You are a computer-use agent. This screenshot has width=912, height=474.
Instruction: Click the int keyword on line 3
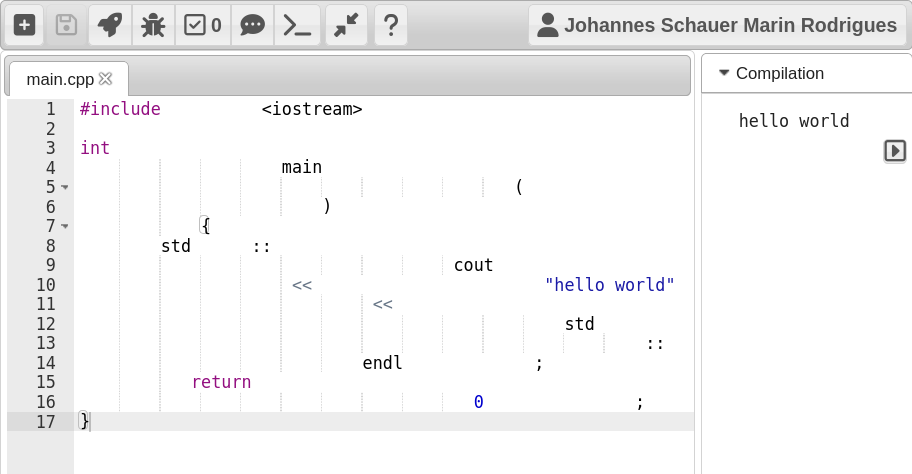pyautogui.click(x=95, y=148)
